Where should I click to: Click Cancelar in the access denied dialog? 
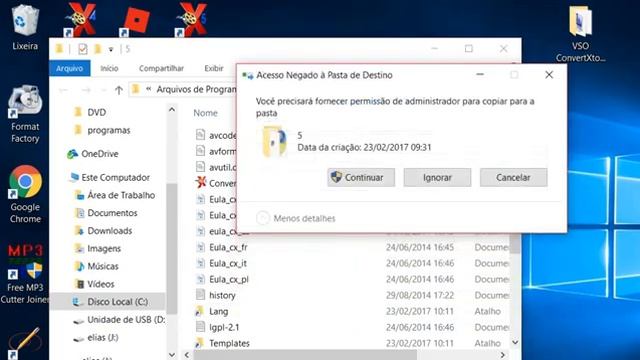tap(513, 178)
